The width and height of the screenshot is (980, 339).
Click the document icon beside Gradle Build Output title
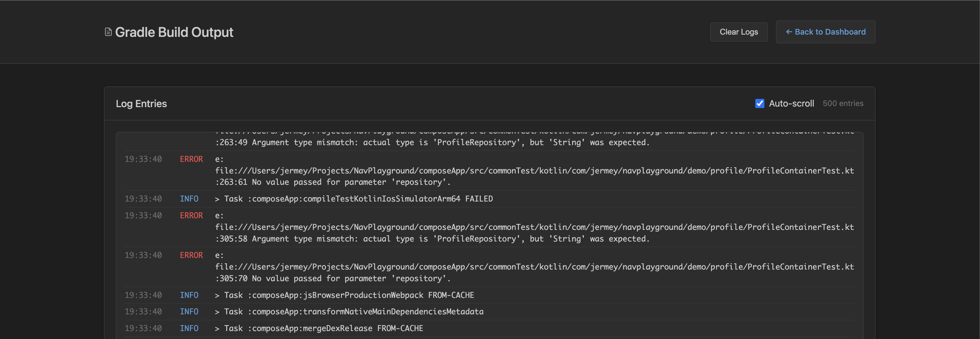[x=108, y=31]
